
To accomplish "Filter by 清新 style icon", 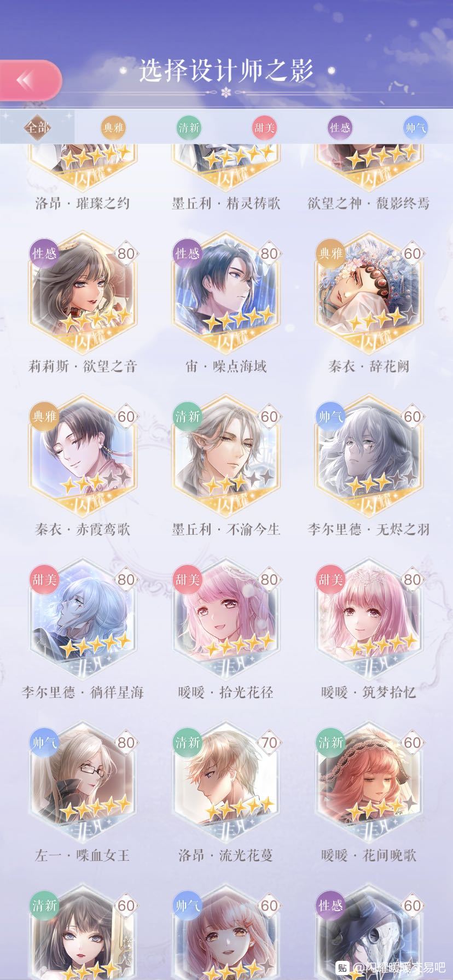I will tap(189, 129).
